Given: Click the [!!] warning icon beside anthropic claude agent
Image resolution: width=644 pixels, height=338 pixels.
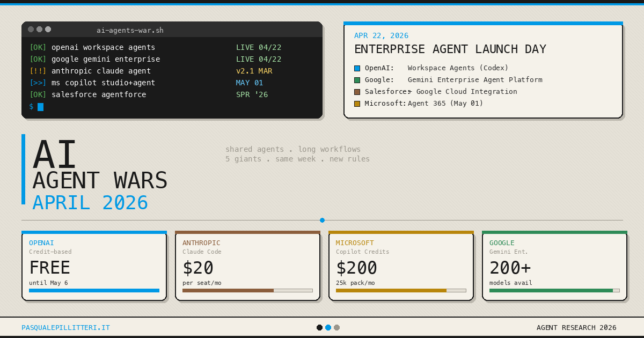Looking at the screenshot, I should point(38,71).
